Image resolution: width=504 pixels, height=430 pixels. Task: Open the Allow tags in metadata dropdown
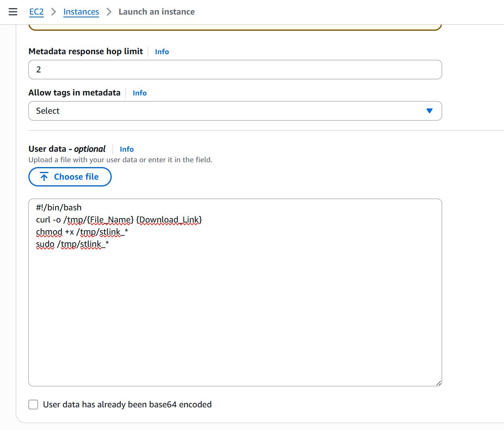235,110
